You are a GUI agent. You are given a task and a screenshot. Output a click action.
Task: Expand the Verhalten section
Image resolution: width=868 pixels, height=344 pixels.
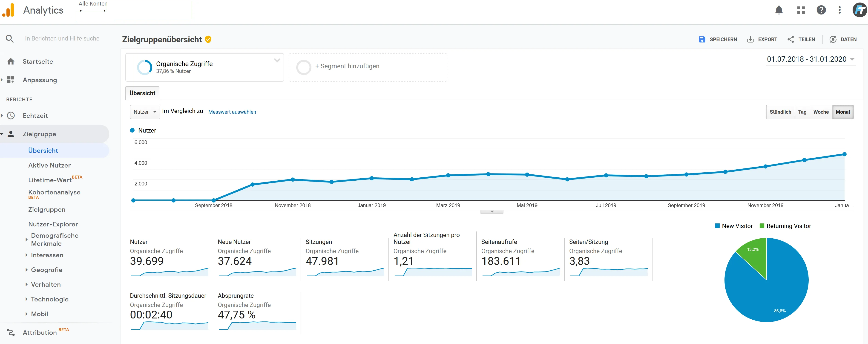[26, 284]
